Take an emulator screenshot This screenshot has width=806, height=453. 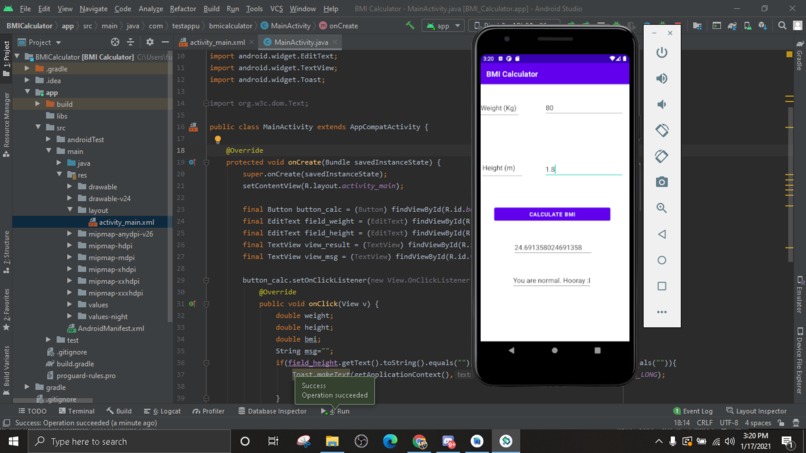[662, 182]
